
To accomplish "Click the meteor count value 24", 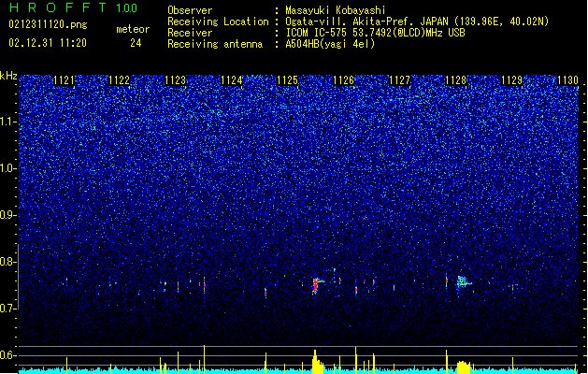I will (x=136, y=43).
